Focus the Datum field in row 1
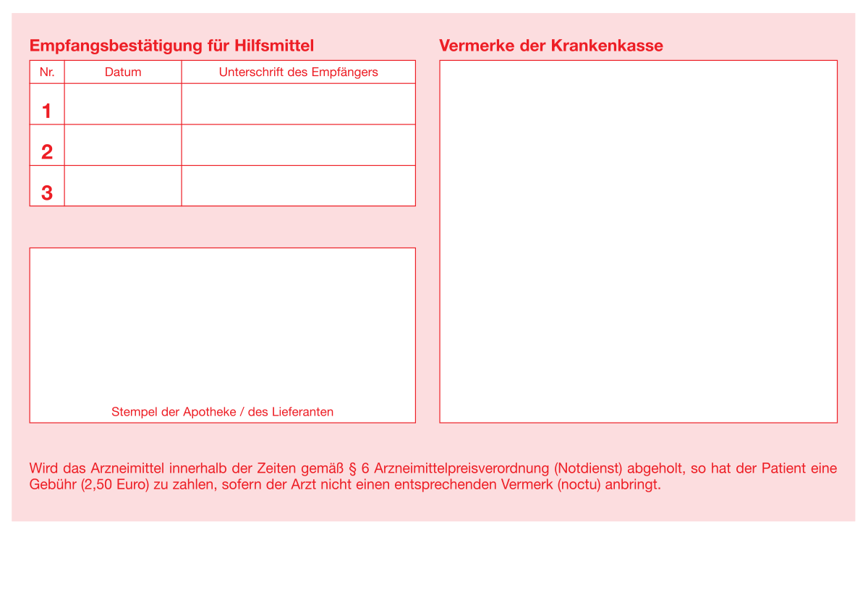 123,104
